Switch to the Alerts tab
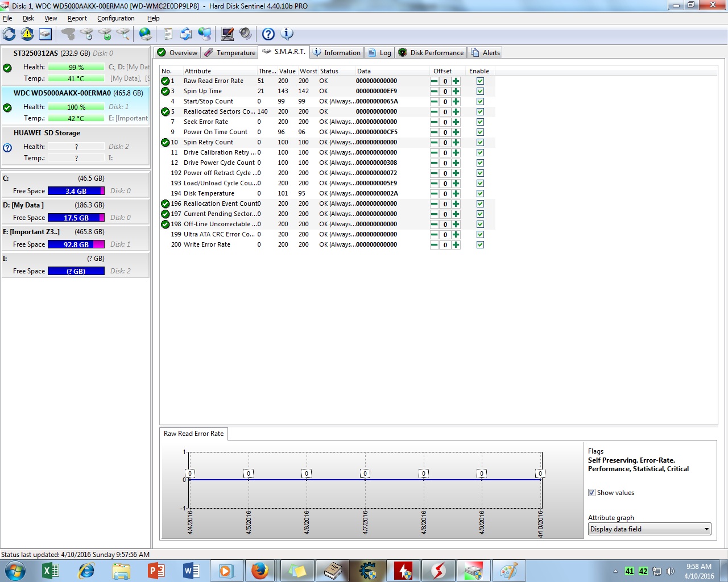The image size is (728, 582). [486, 53]
